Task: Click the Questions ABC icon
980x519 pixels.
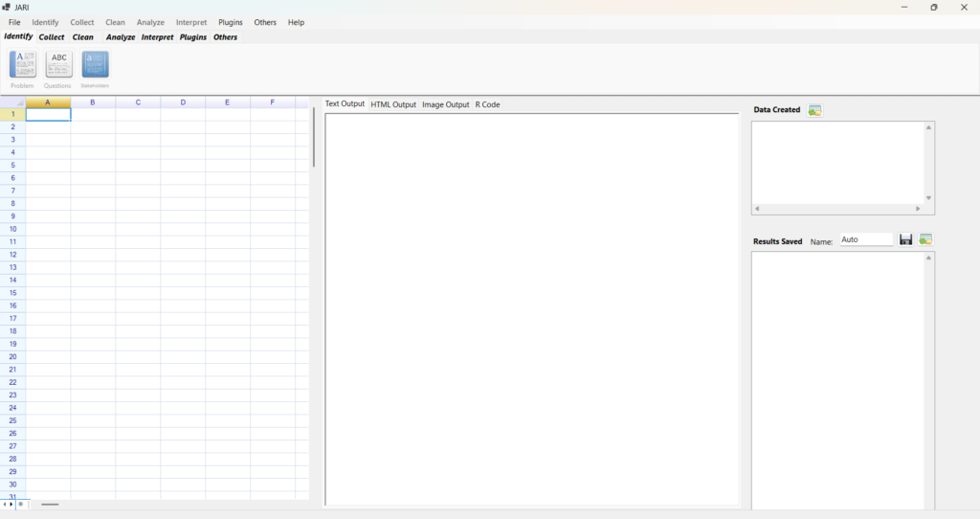Action: point(58,64)
